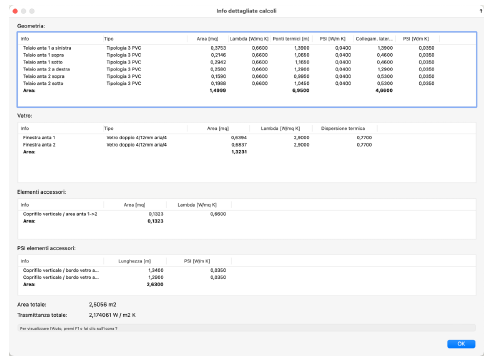Click the bold Area total 0,1323 in Elementi accessori
The height and width of the screenshot is (362, 489).
(x=155, y=221)
